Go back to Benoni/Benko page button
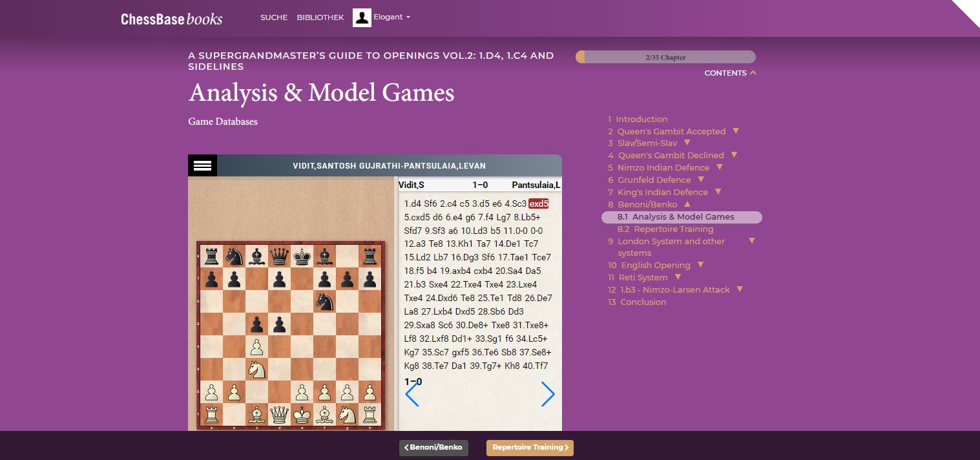This screenshot has height=460, width=980. (x=433, y=448)
